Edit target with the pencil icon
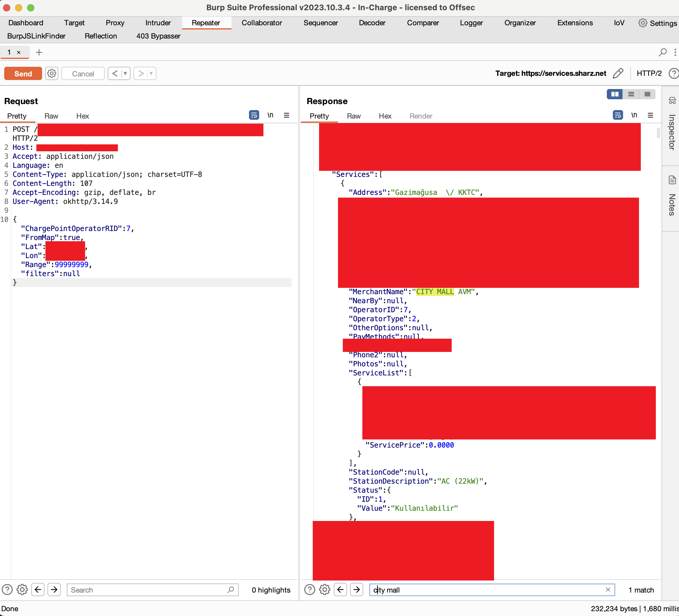 [618, 73]
